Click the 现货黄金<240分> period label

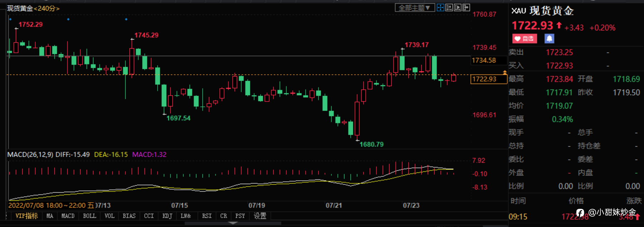33,8
